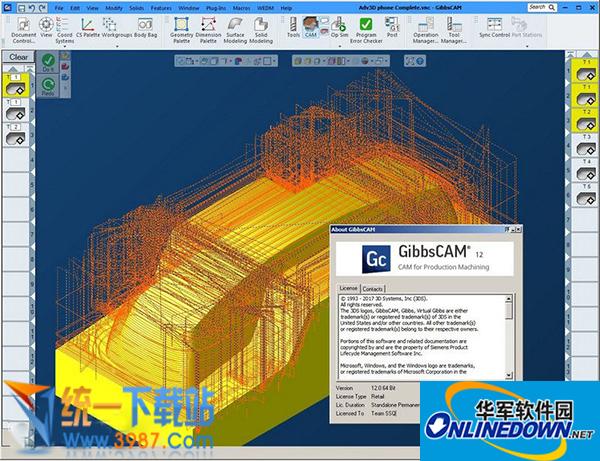This screenshot has height=461, width=600.
Task: Open Surface Modeling palette
Action: (x=235, y=30)
